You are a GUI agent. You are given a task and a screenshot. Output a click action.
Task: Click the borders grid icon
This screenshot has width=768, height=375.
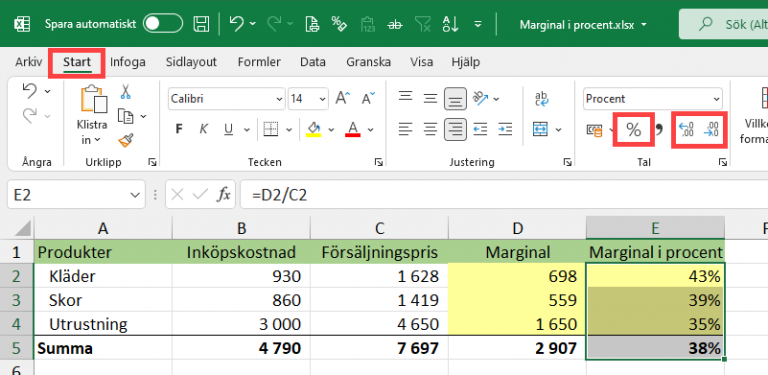(270, 129)
